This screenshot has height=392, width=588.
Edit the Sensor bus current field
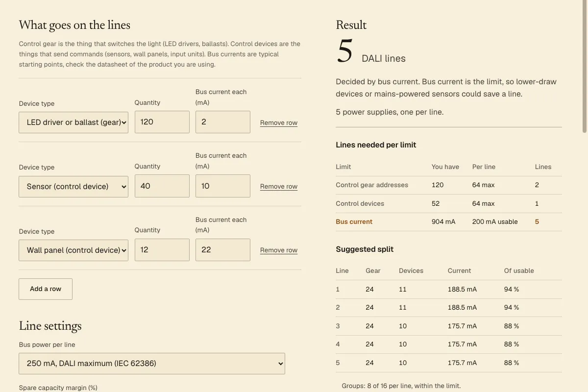(223, 186)
